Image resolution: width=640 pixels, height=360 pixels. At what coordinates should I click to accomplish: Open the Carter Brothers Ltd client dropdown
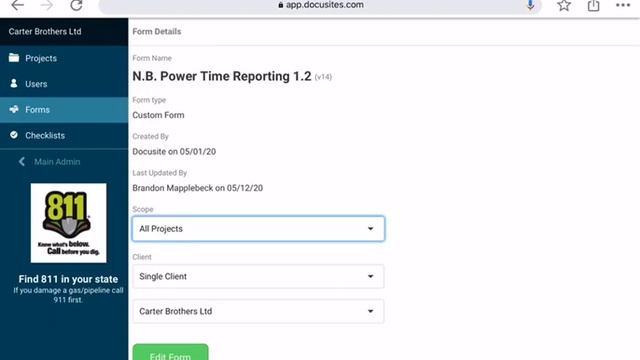tap(258, 311)
